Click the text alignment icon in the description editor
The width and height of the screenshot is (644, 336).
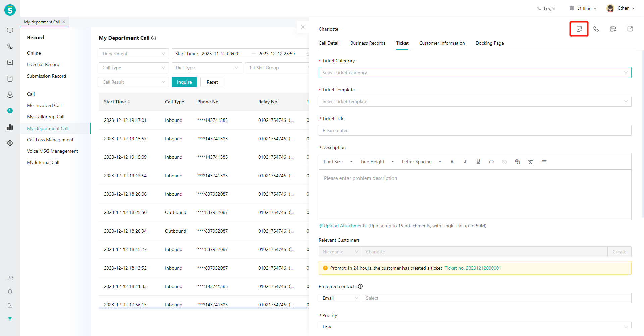click(x=544, y=162)
